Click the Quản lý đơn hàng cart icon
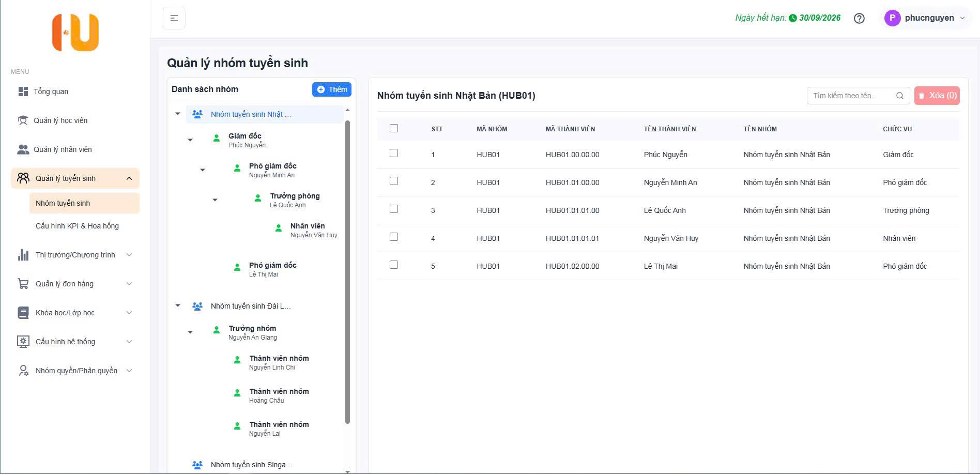980x474 pixels. tap(23, 284)
